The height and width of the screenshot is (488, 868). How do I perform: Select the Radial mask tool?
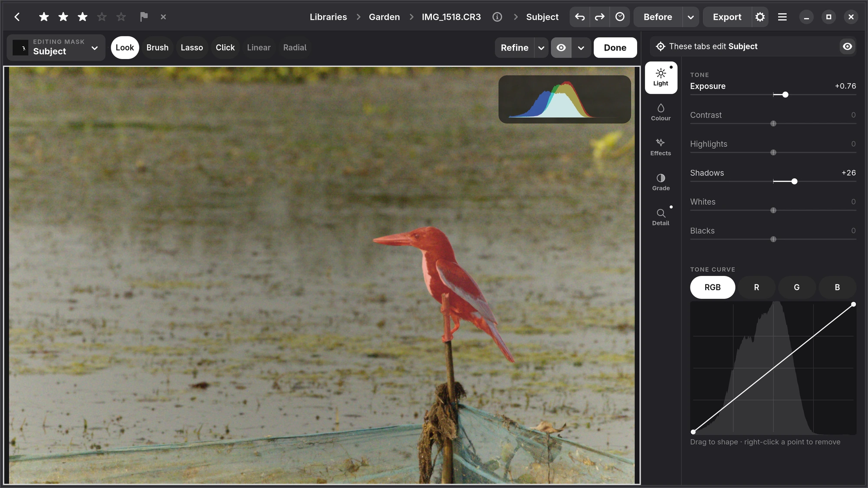[x=295, y=48]
